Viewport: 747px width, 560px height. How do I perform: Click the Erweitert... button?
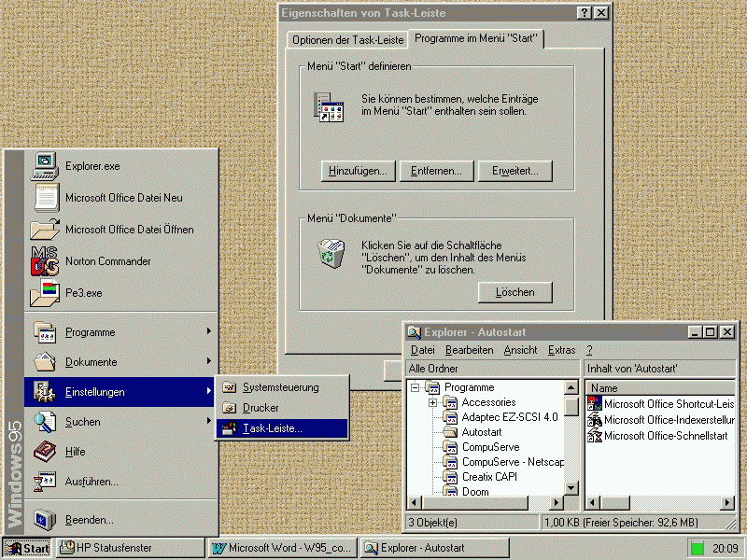[515, 171]
